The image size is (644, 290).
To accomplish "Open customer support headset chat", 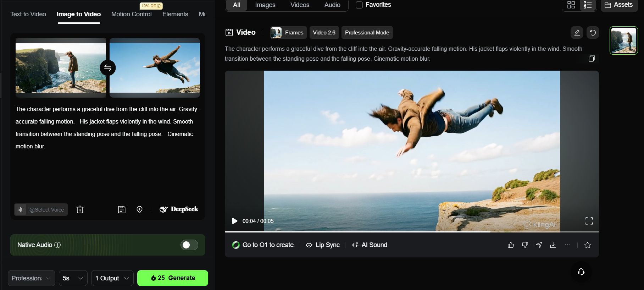I will point(581,272).
